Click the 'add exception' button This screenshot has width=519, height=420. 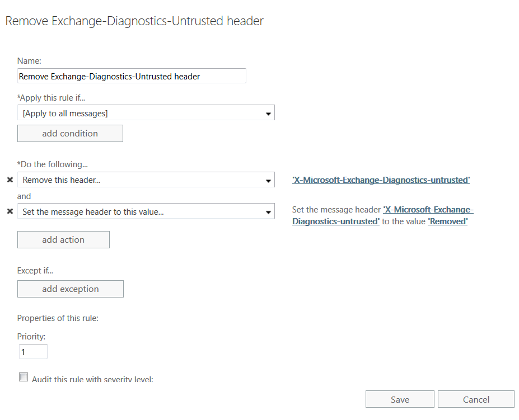(x=70, y=289)
